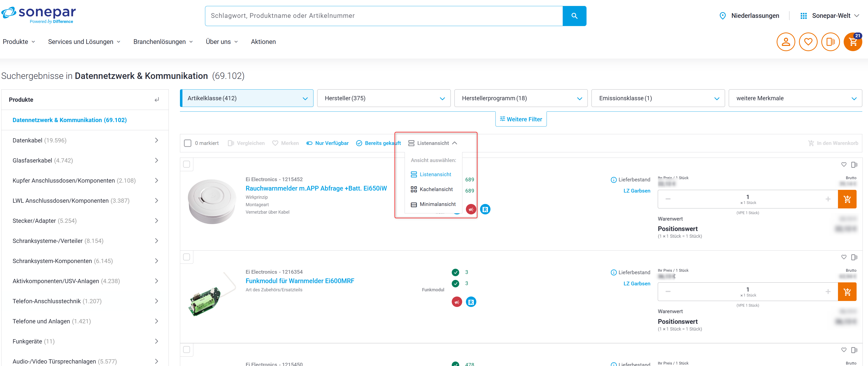
Task: Open the Hersteller (375) dropdown
Action: click(x=383, y=98)
